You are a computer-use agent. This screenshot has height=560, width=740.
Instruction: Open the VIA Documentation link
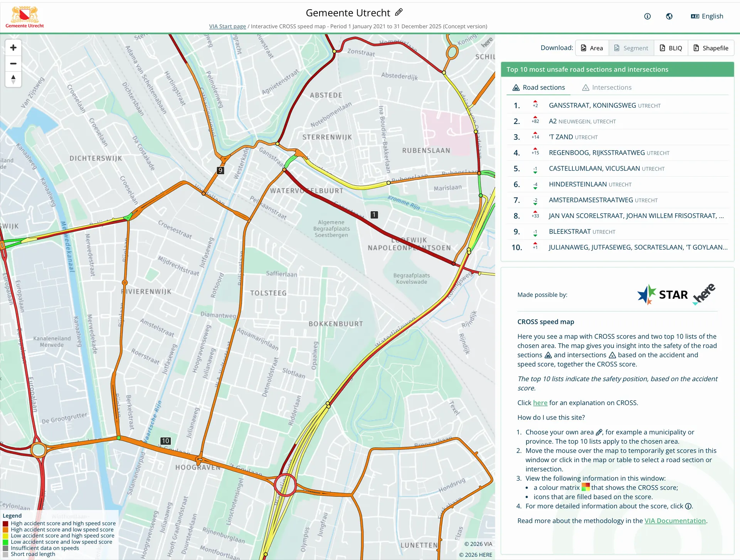pos(675,521)
